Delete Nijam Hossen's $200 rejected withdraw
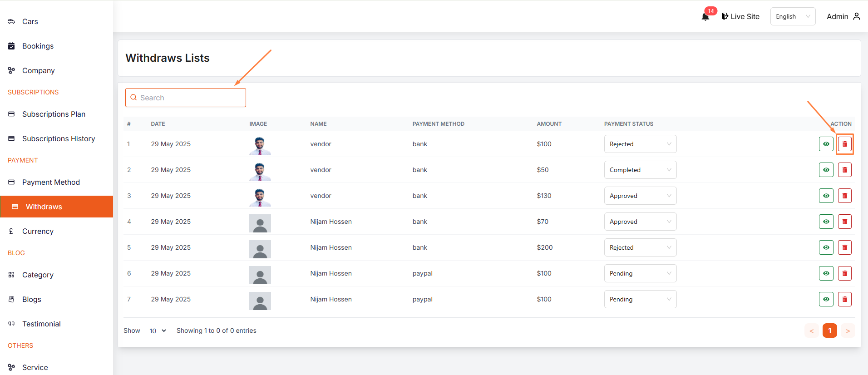868x375 pixels. pyautogui.click(x=844, y=247)
